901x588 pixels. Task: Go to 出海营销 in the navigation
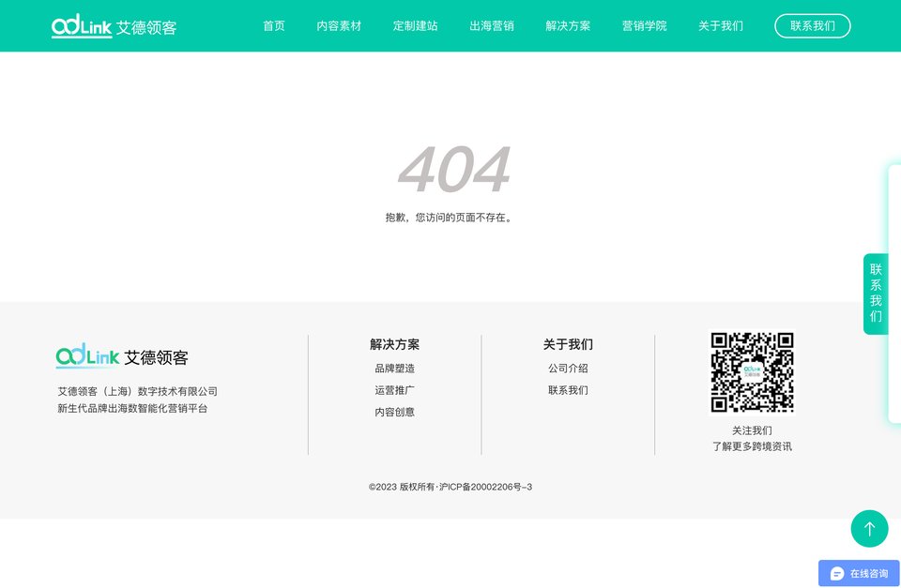click(492, 26)
